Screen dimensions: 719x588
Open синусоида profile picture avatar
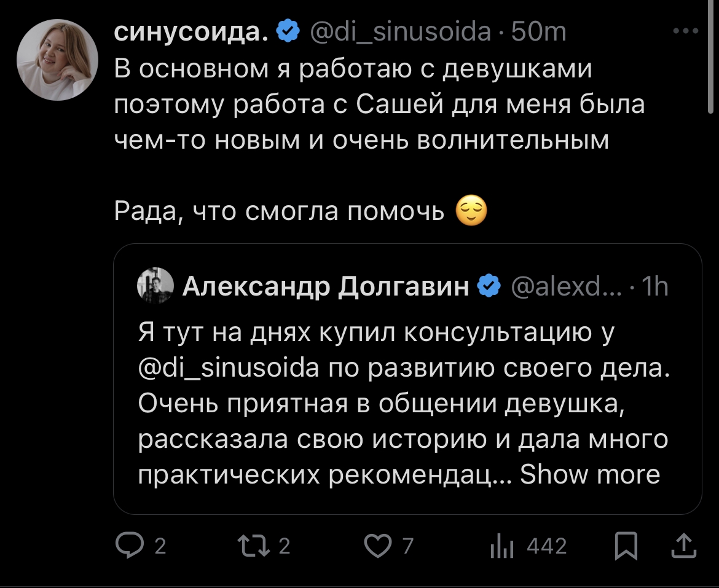(57, 60)
